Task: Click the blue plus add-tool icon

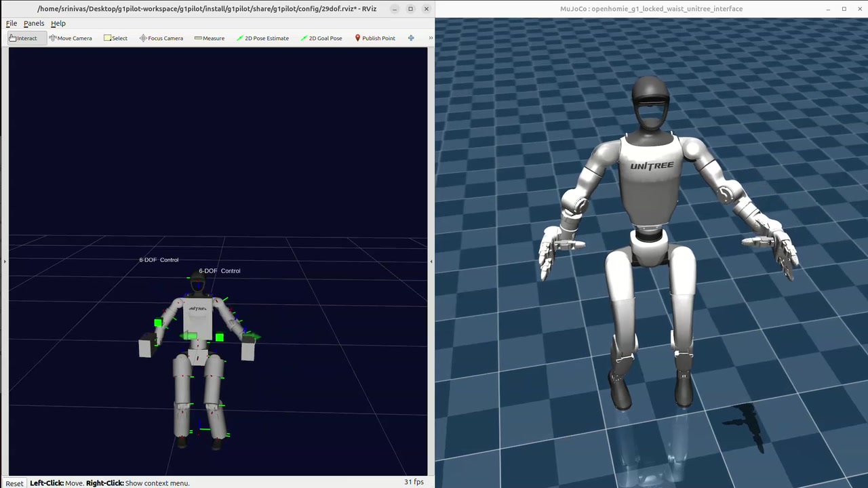Action: [411, 38]
